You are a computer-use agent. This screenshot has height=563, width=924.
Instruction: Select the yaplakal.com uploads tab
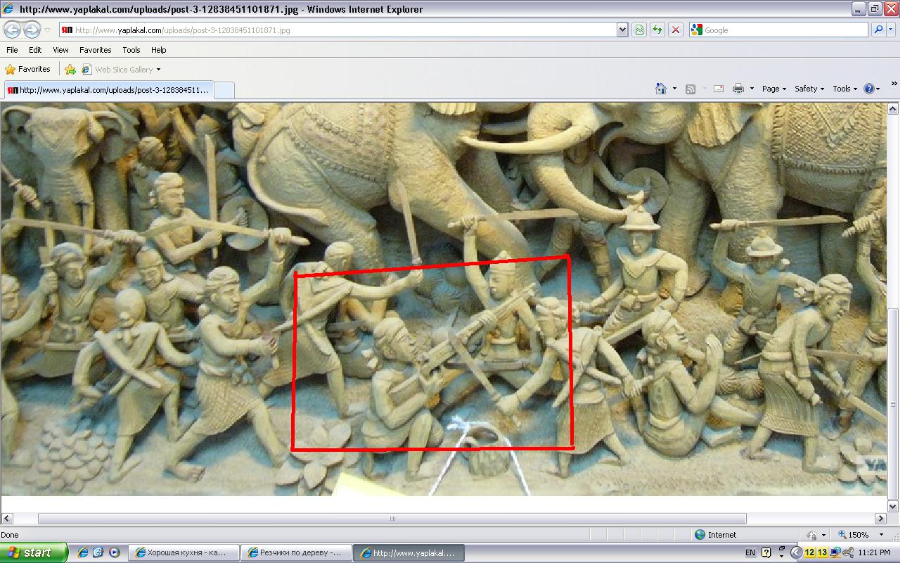pos(108,90)
